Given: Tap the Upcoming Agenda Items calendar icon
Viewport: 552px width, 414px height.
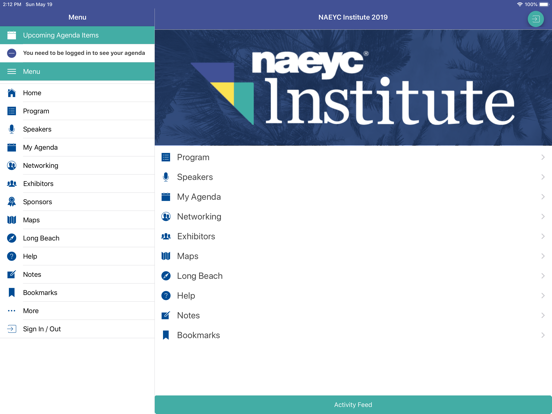Looking at the screenshot, I should tap(12, 35).
